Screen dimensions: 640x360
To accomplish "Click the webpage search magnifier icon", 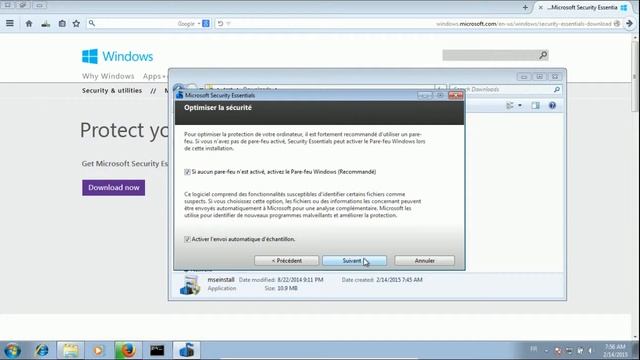I will click(x=543, y=55).
